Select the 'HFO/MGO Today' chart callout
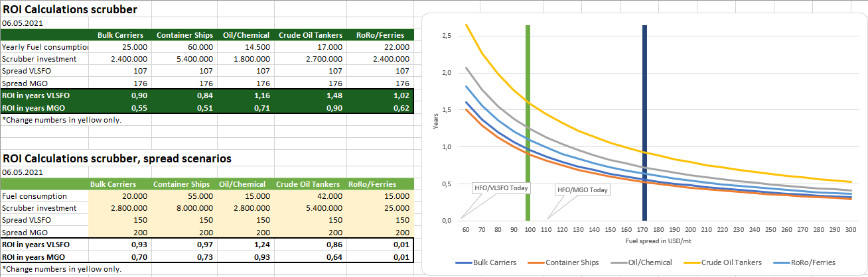The image size is (868, 277). tap(583, 190)
